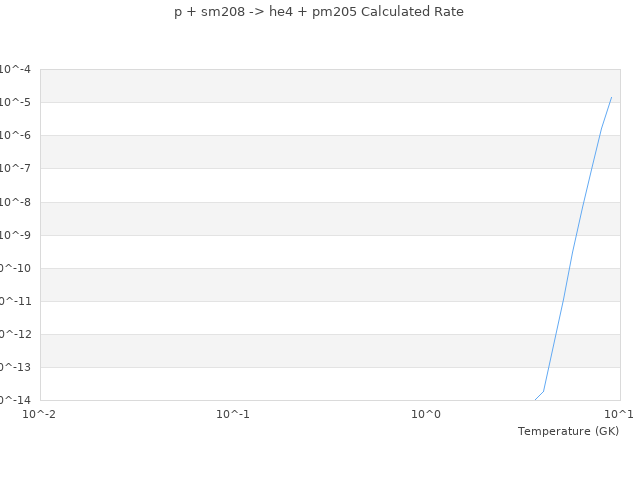Screen dimensions: 640x480
Task: Click the top end of the blue curve
Action: click(x=611, y=97)
